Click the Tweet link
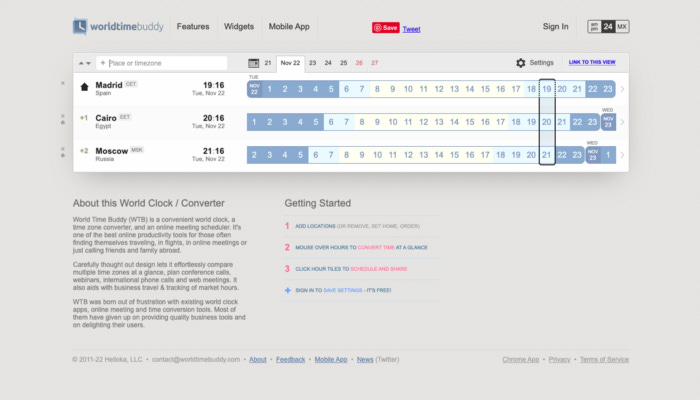Screen dimensions: 700x400 pos(411,29)
